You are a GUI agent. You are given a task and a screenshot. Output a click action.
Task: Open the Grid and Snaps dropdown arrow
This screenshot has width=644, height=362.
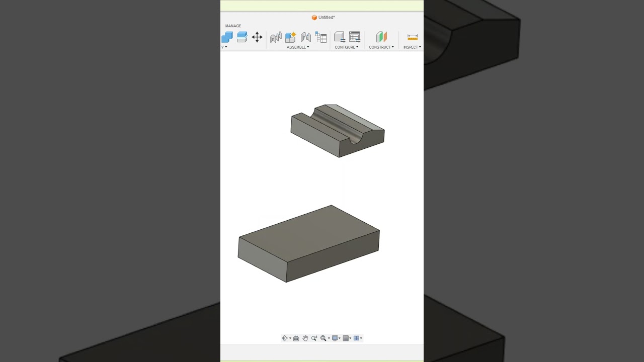pos(350,338)
